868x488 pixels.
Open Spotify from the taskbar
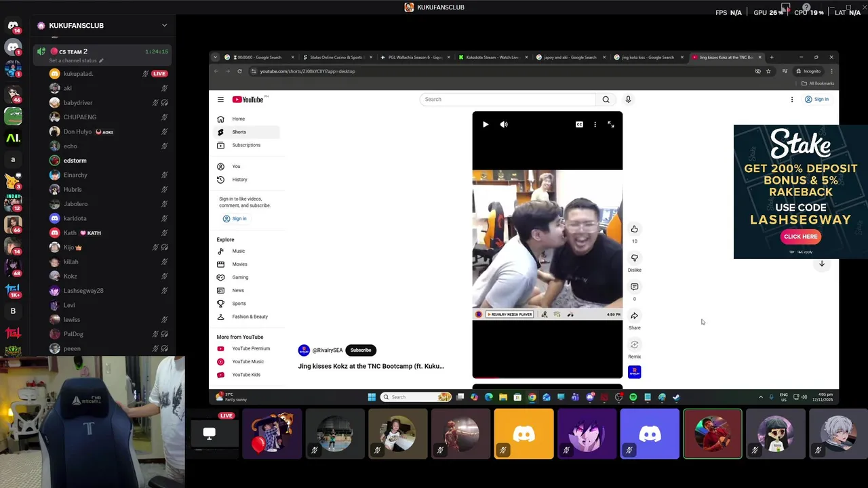click(633, 397)
